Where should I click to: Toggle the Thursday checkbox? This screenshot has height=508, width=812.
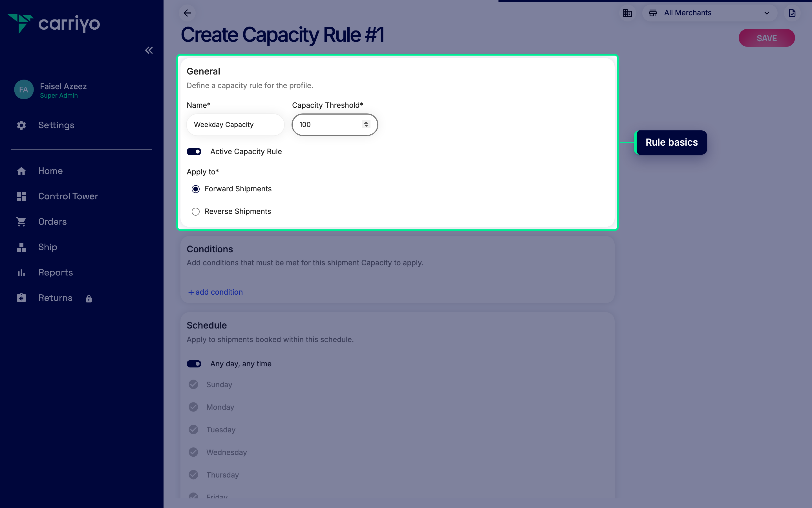(193, 475)
